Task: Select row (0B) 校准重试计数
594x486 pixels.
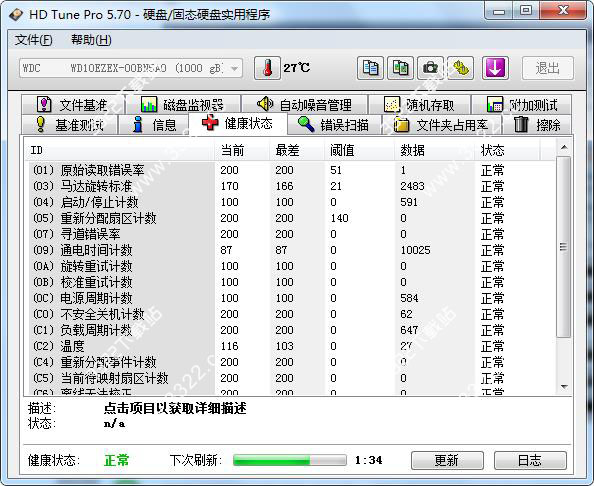Action: tap(292, 282)
